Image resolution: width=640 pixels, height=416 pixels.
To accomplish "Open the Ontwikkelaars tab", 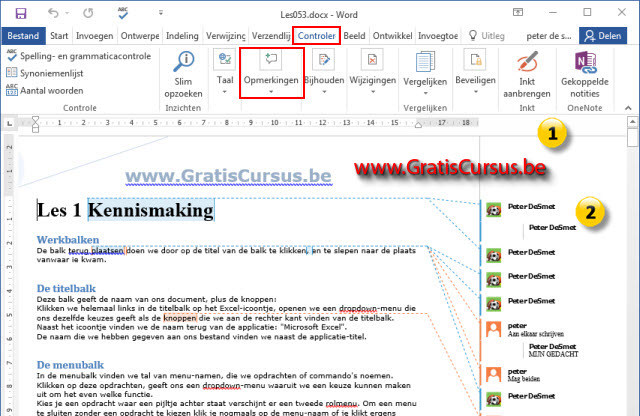I will [x=392, y=36].
